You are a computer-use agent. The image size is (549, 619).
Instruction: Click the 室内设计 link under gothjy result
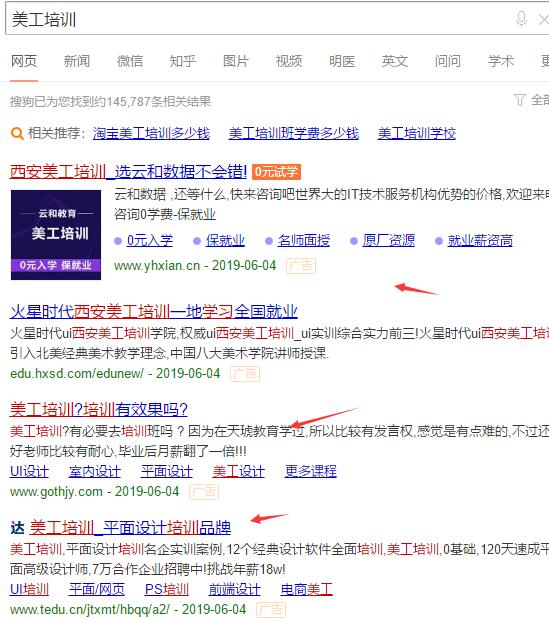pos(95,471)
